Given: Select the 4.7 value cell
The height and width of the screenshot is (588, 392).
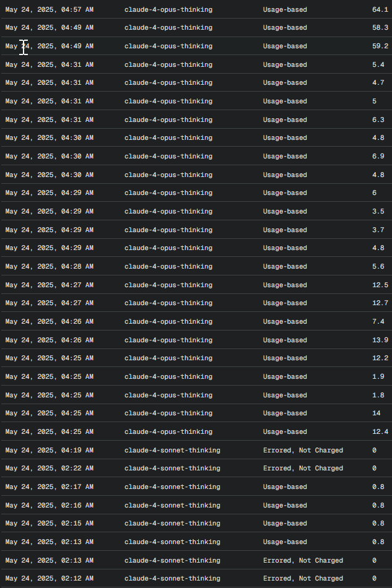Looking at the screenshot, I should click(378, 82).
